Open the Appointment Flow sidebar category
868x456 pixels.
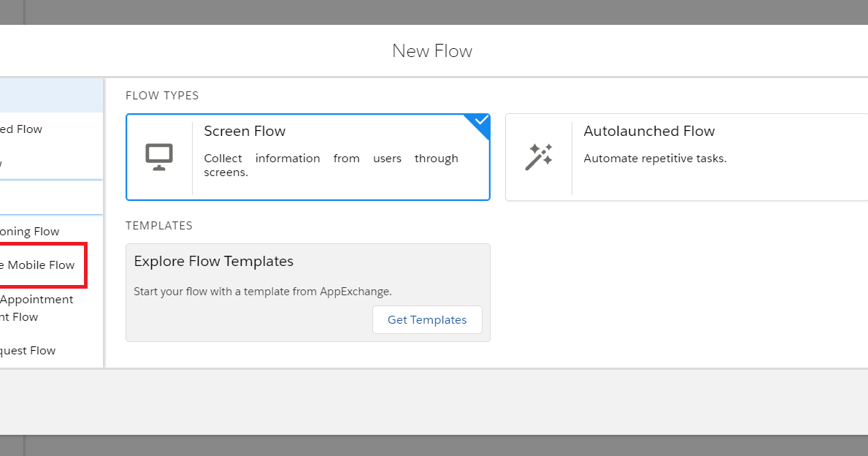click(x=37, y=308)
